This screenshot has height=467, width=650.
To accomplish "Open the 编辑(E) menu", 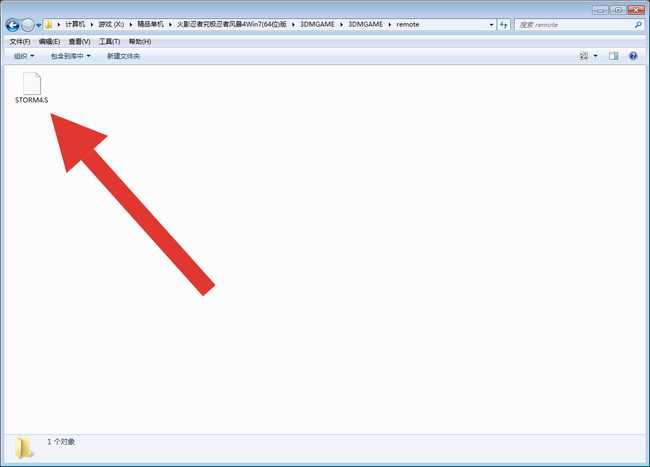I will [x=49, y=42].
